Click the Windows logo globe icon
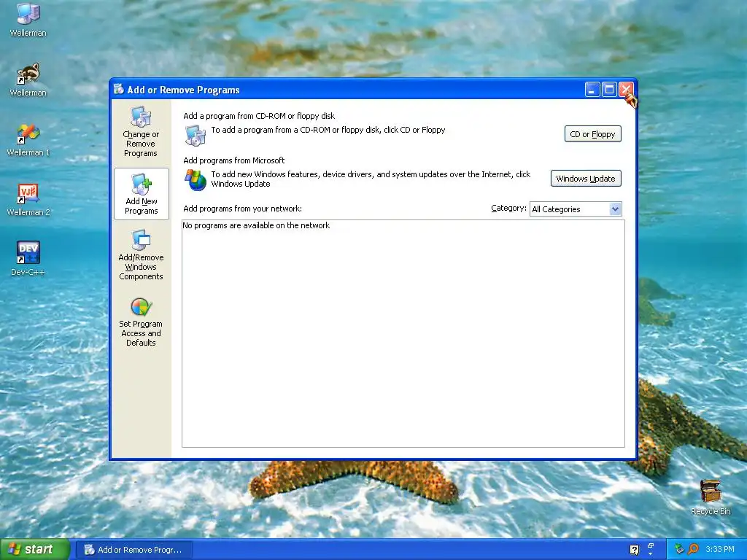This screenshot has height=560, width=747. (x=196, y=180)
